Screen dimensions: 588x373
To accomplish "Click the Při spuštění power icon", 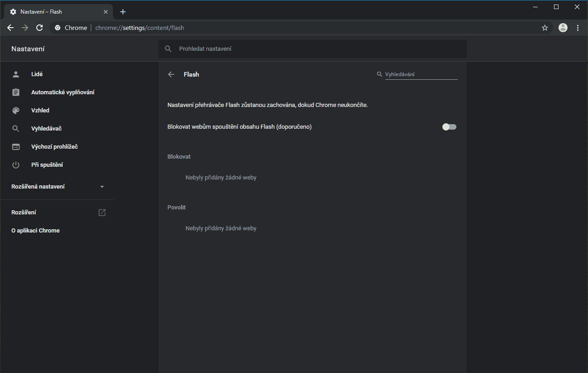I will click(x=16, y=165).
